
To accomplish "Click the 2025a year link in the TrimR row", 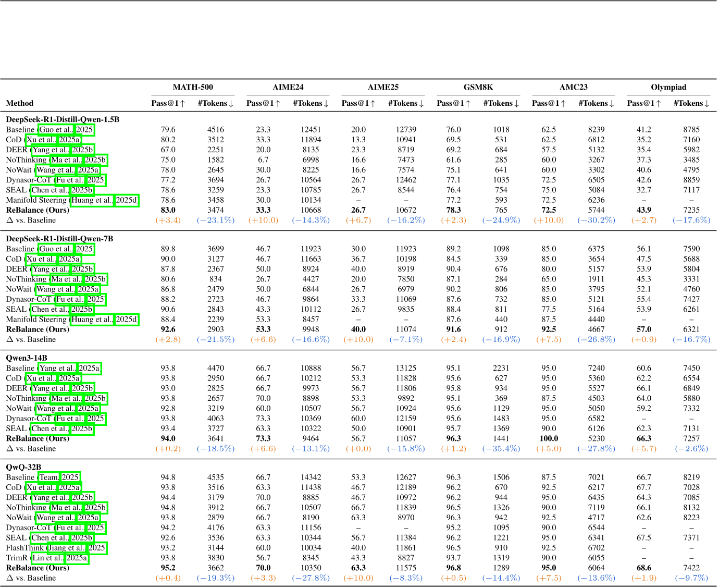I will pyautogui.click(x=77, y=558).
